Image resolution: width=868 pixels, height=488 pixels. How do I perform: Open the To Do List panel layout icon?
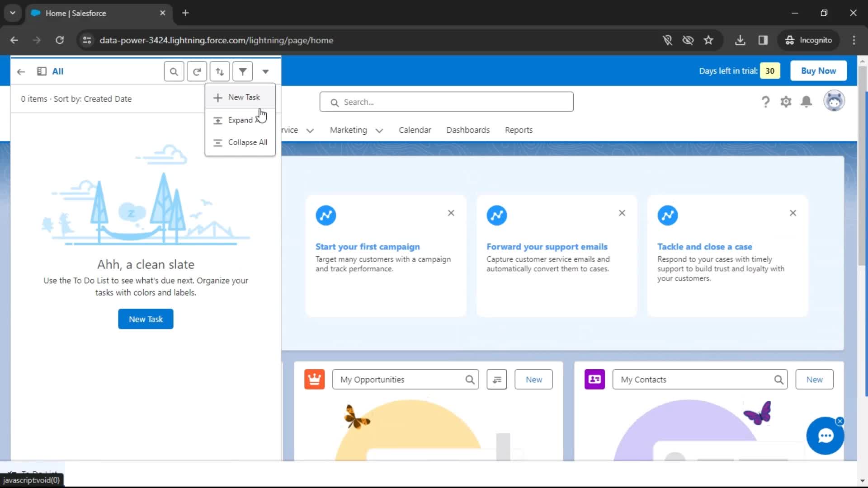tap(42, 71)
